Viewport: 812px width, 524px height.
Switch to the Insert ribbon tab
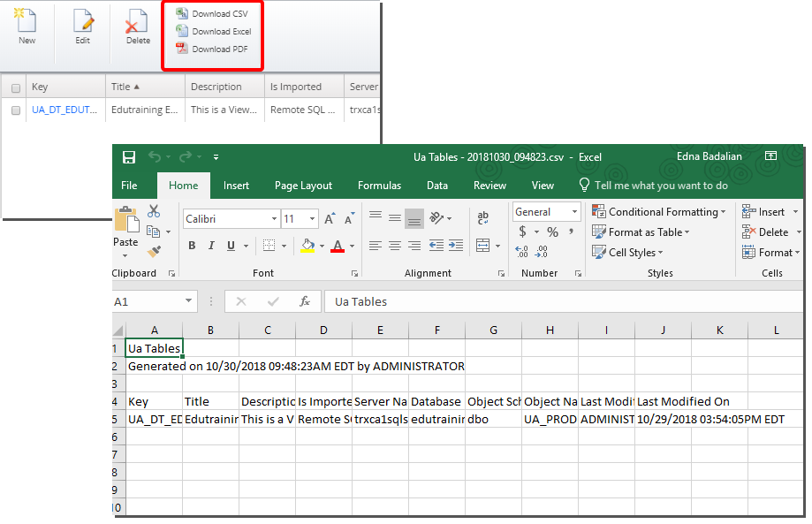(236, 186)
